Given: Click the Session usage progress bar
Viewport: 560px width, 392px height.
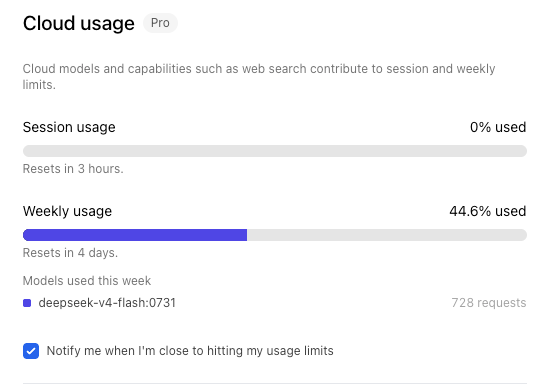Looking at the screenshot, I should 275,151.
